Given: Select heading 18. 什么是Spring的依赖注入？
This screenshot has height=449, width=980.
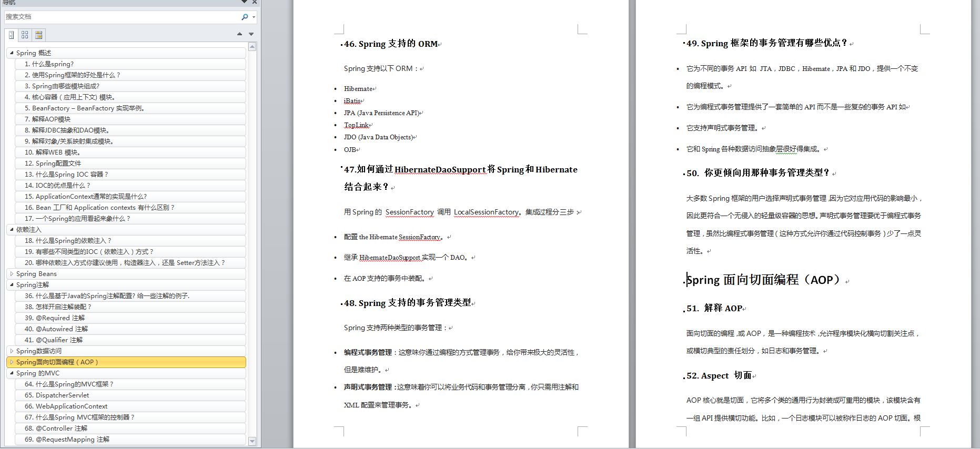Looking at the screenshot, I should click(130, 241).
